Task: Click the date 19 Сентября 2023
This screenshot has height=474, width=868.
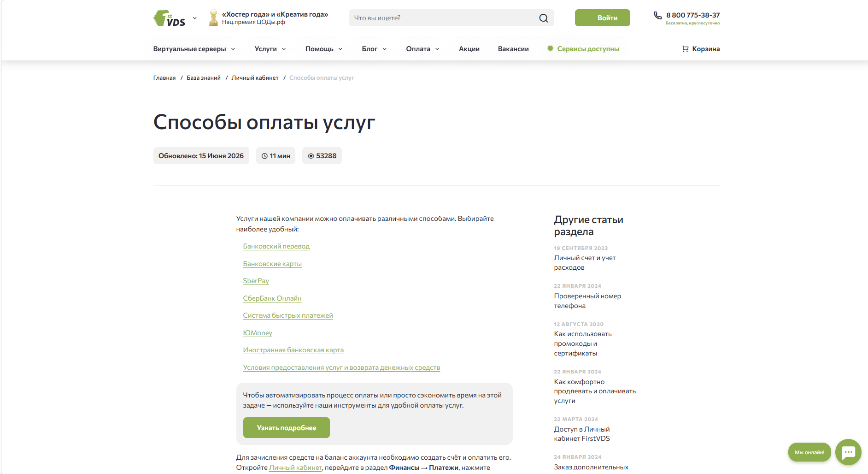Action: click(581, 248)
